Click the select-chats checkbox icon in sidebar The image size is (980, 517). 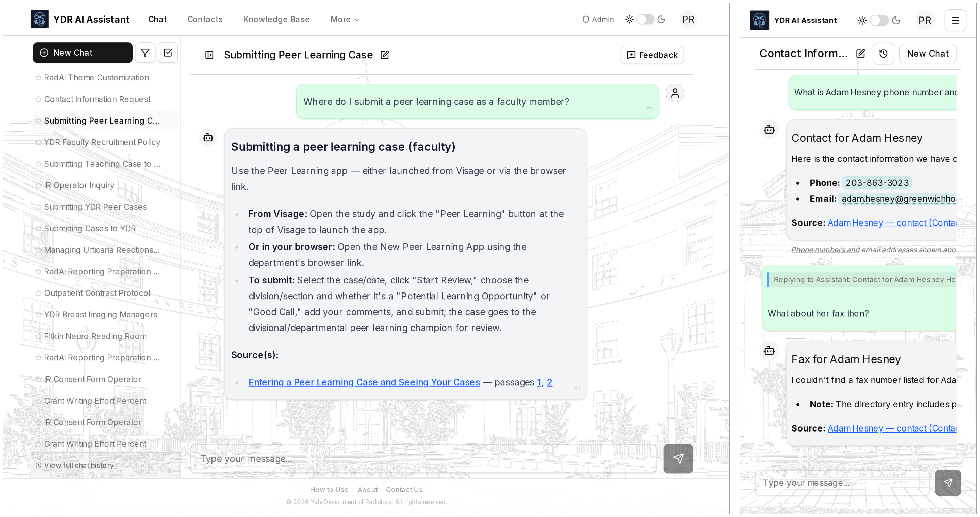click(x=168, y=53)
